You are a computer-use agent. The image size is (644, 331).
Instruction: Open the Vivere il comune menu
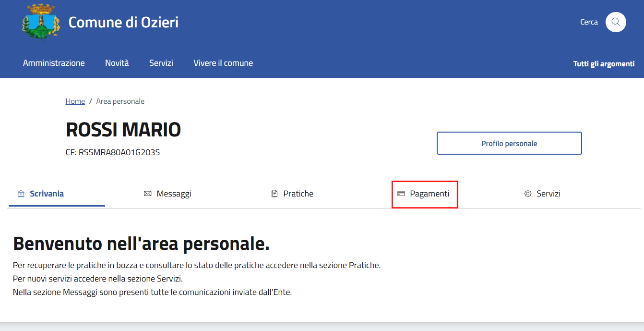[x=223, y=63]
